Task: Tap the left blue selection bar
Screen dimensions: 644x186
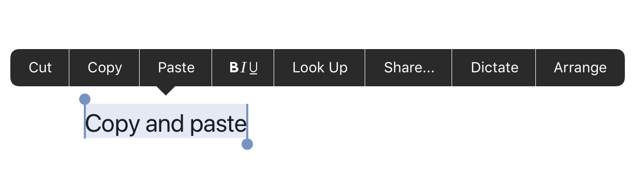Action: point(85,121)
